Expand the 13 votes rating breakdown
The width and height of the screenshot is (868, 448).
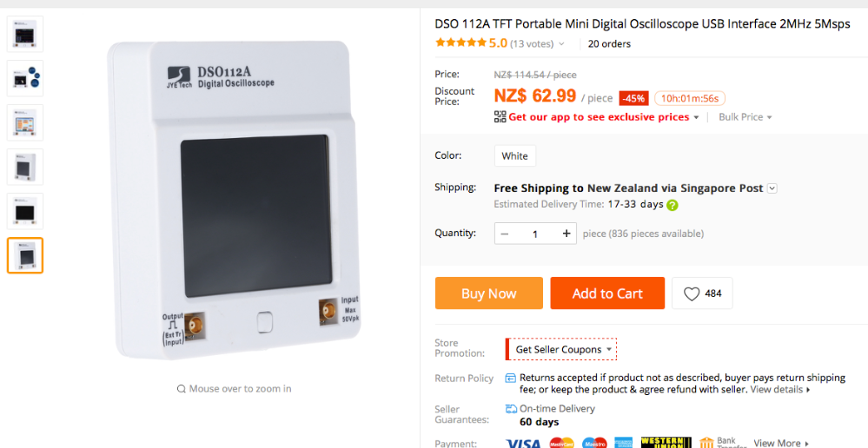(x=537, y=43)
